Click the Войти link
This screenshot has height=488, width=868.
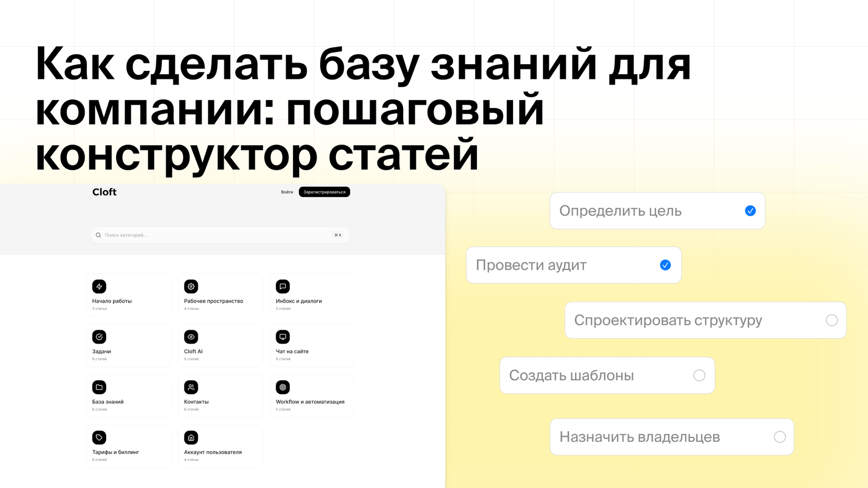point(287,192)
